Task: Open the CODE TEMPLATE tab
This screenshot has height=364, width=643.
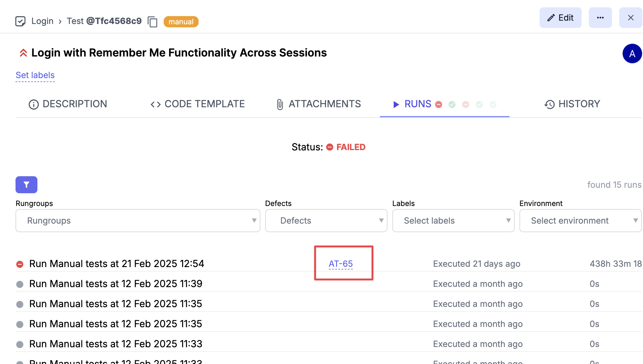Action: [x=197, y=104]
